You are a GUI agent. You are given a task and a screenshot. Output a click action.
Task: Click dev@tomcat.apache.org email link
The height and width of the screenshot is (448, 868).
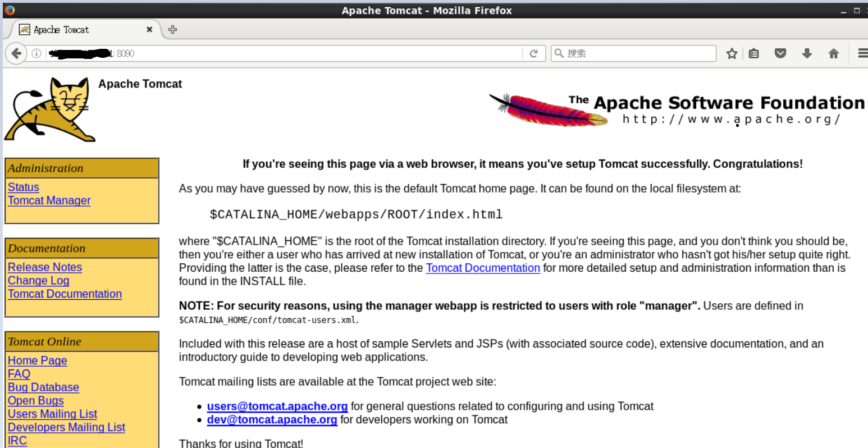[x=272, y=419]
